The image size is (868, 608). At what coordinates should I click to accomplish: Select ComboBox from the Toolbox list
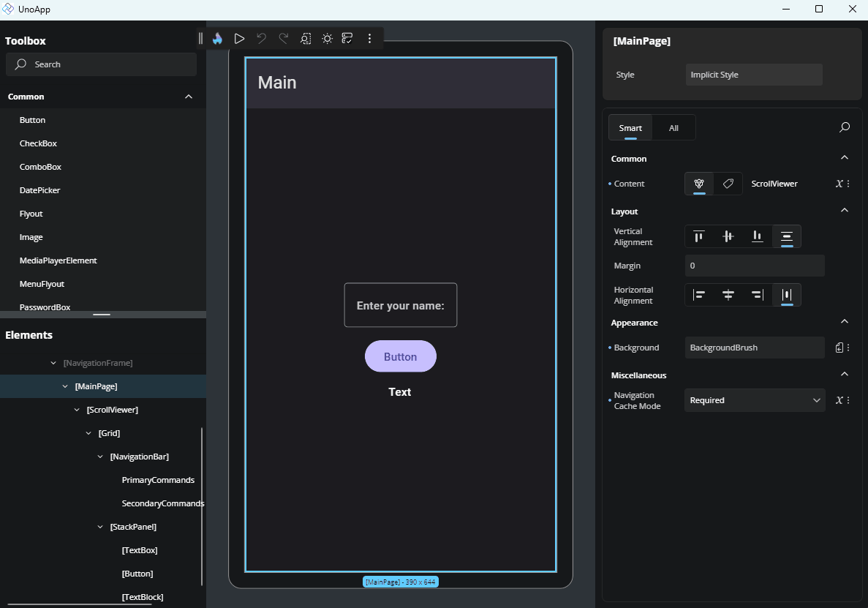[40, 166]
